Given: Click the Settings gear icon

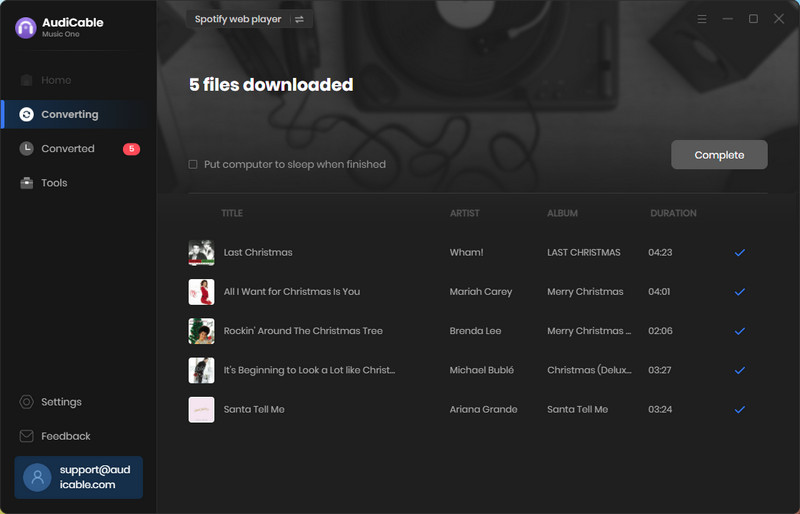Looking at the screenshot, I should pyautogui.click(x=27, y=402).
